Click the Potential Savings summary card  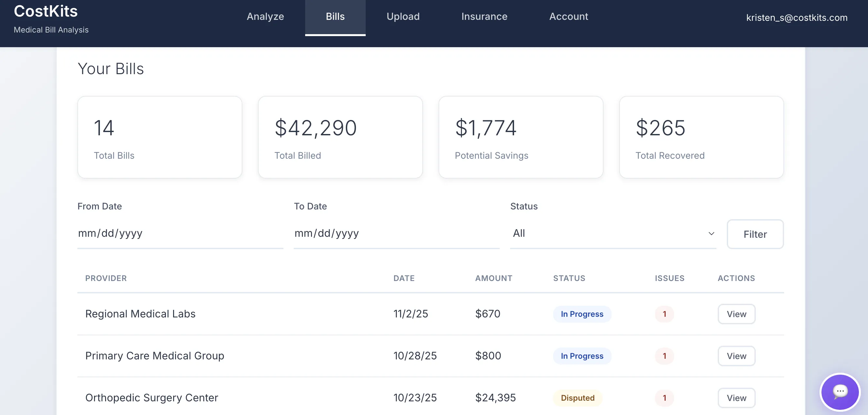pyautogui.click(x=521, y=137)
